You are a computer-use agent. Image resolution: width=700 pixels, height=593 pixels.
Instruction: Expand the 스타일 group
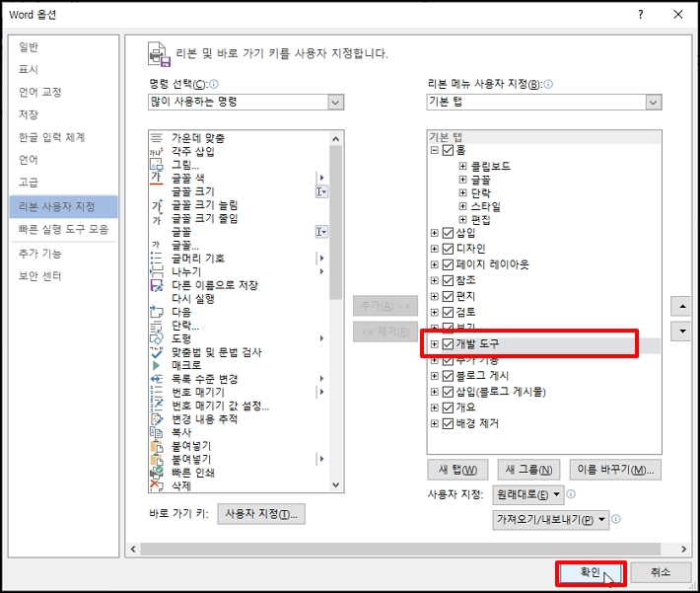[463, 206]
